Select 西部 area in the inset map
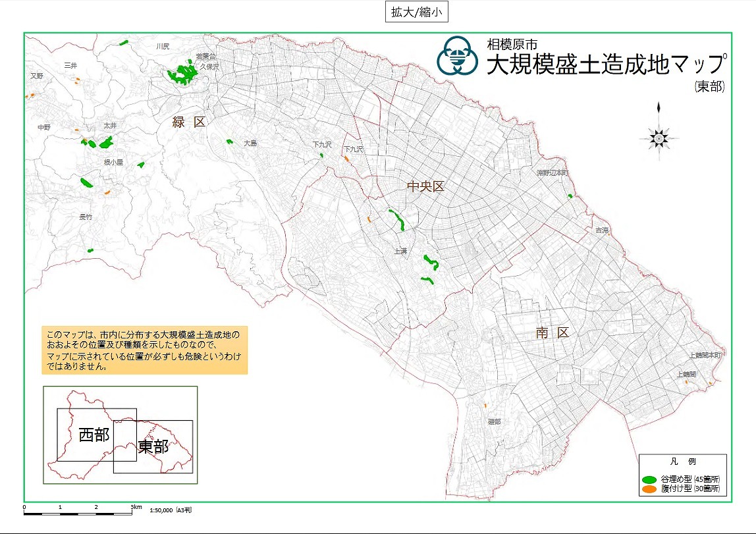The width and height of the screenshot is (756, 534). (x=94, y=435)
